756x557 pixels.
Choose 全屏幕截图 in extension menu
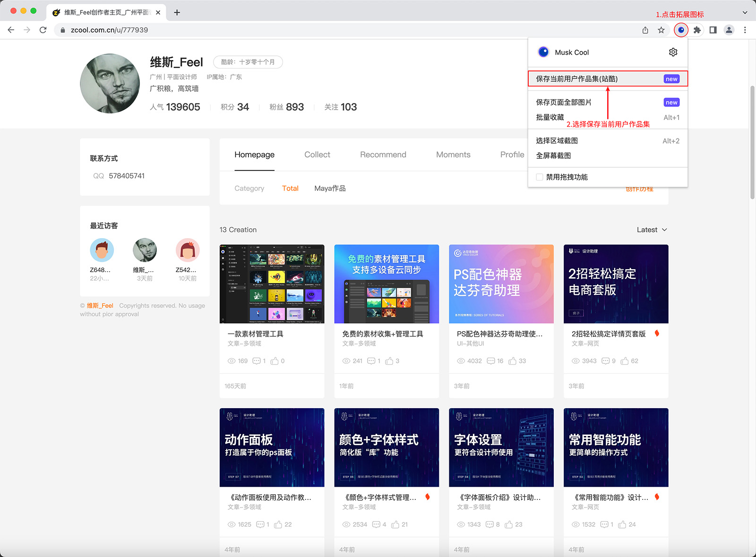[x=608, y=155]
